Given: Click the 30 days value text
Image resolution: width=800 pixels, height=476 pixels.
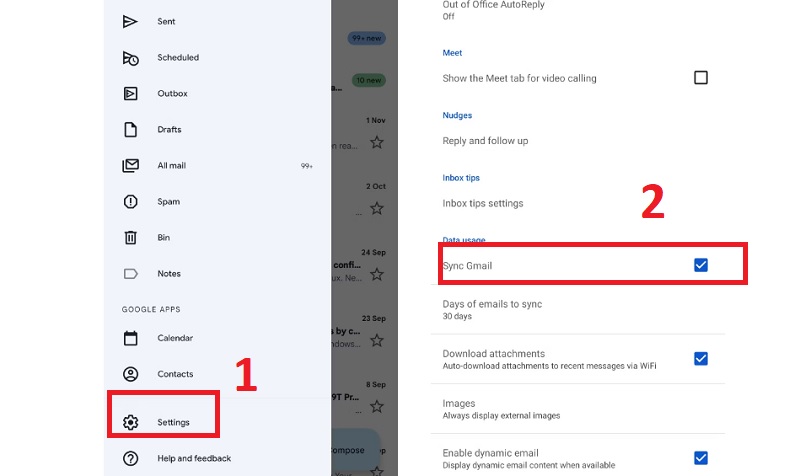Looking at the screenshot, I should point(457,316).
